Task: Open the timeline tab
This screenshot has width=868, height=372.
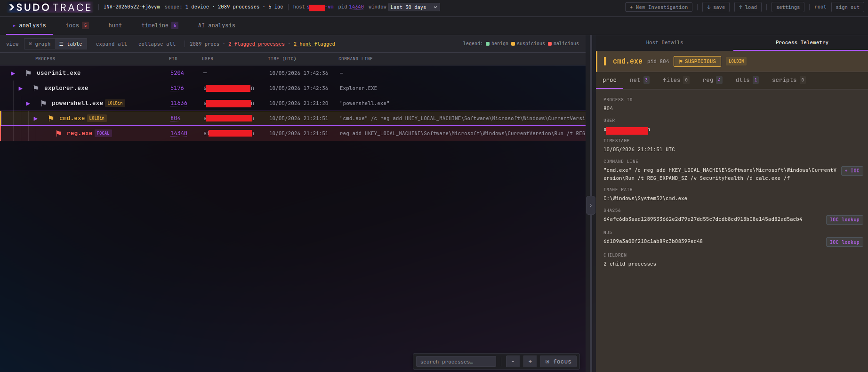Action: point(160,25)
